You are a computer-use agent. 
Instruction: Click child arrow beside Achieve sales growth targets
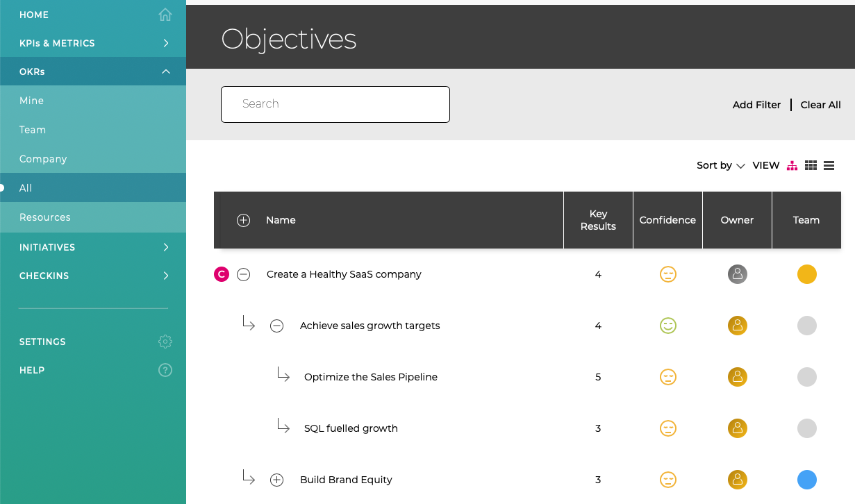tap(249, 323)
